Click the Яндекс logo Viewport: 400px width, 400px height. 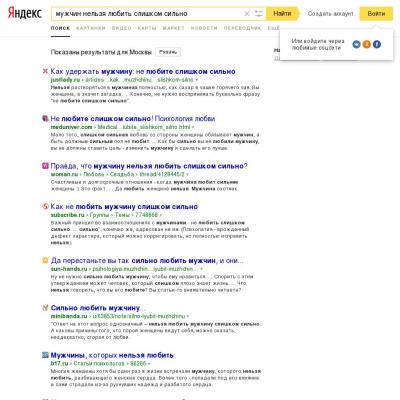25,13
